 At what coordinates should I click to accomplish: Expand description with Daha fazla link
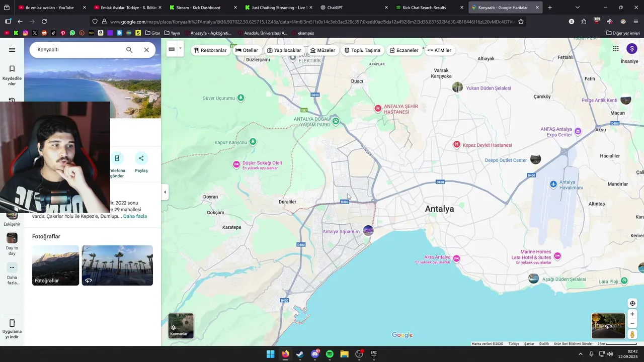tap(135, 216)
